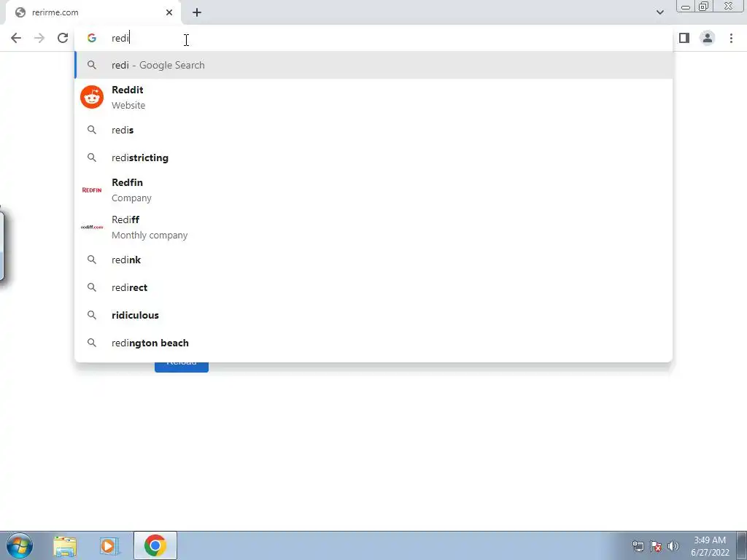Select the Redfin company suggestion
Screen dimensions: 747x560
click(373, 190)
